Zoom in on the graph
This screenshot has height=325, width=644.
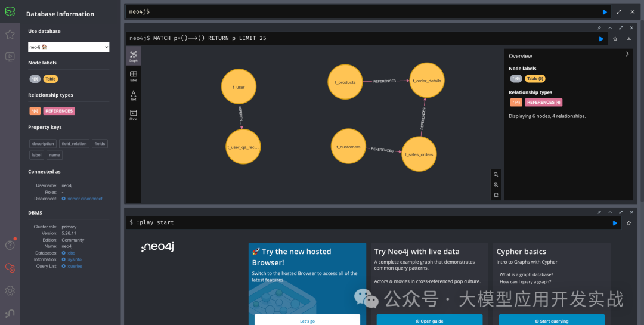tap(496, 174)
